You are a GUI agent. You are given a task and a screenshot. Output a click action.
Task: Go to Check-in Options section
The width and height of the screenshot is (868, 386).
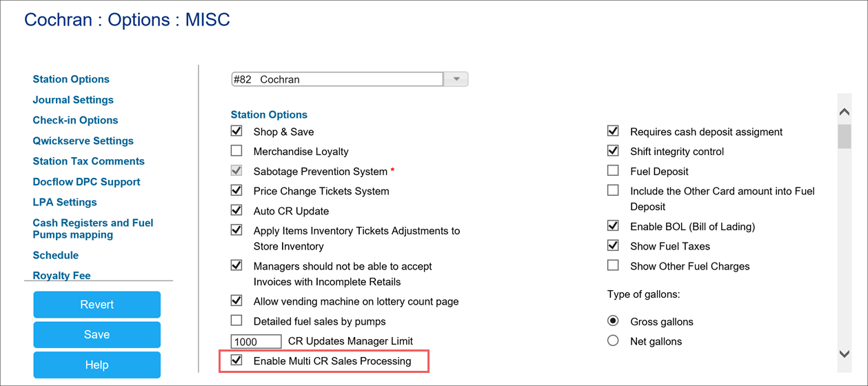75,120
